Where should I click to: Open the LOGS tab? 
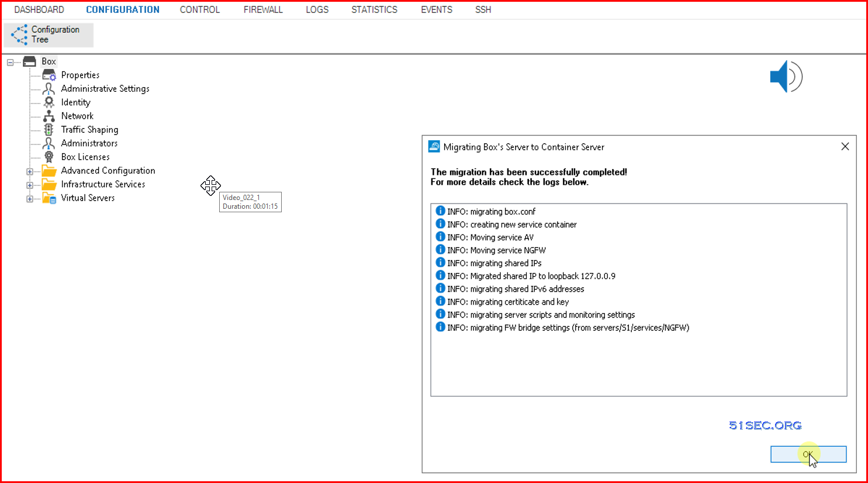pos(317,10)
